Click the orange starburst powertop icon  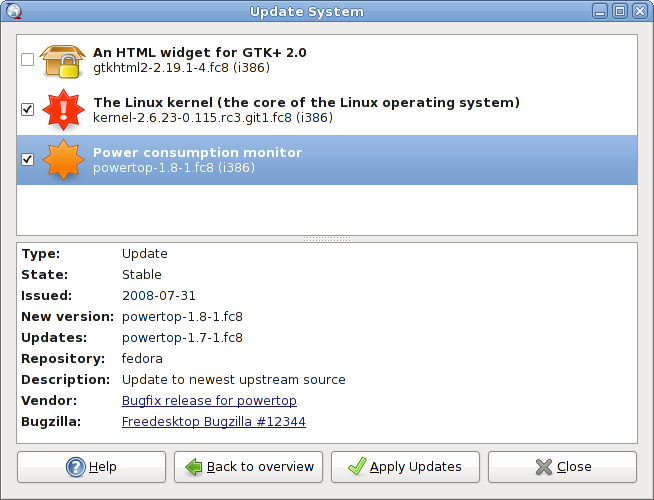point(64,160)
